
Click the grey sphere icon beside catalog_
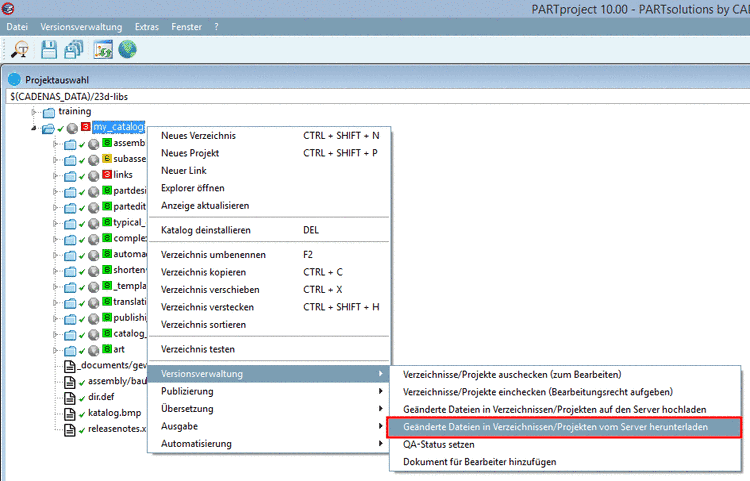[94, 334]
